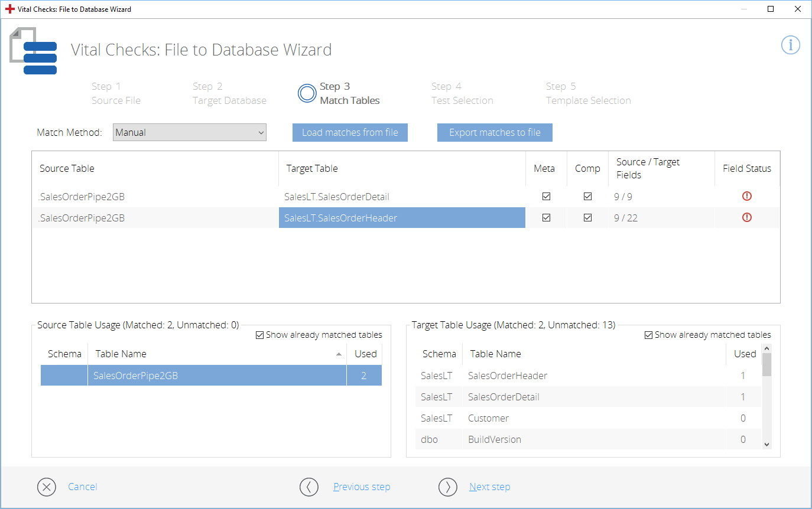Click the info icon at top right

click(790, 45)
